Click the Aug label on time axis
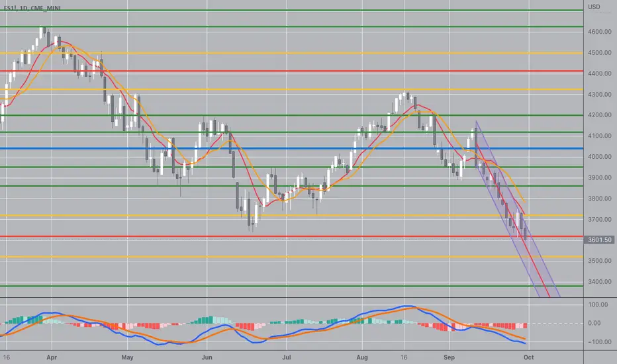The image size is (617, 364). [362, 357]
